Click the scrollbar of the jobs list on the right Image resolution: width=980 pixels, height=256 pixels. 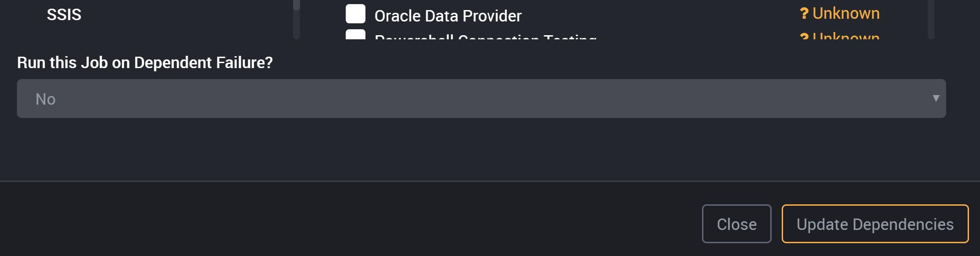[x=931, y=19]
